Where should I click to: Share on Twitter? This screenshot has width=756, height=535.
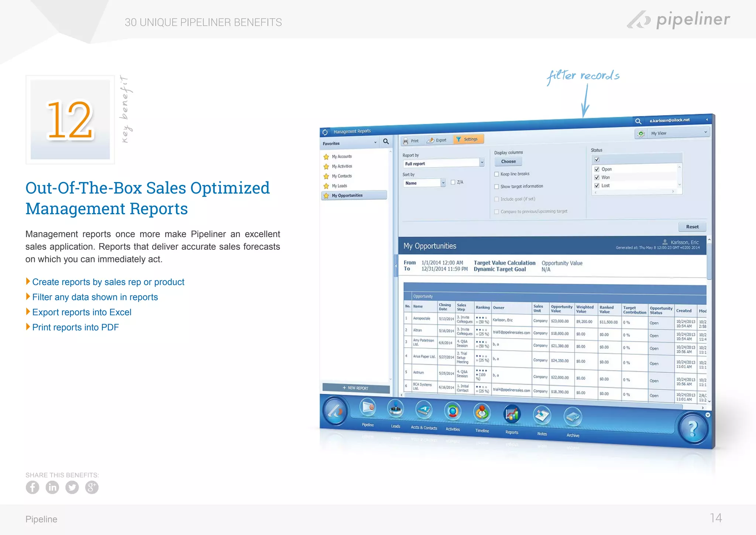72,487
